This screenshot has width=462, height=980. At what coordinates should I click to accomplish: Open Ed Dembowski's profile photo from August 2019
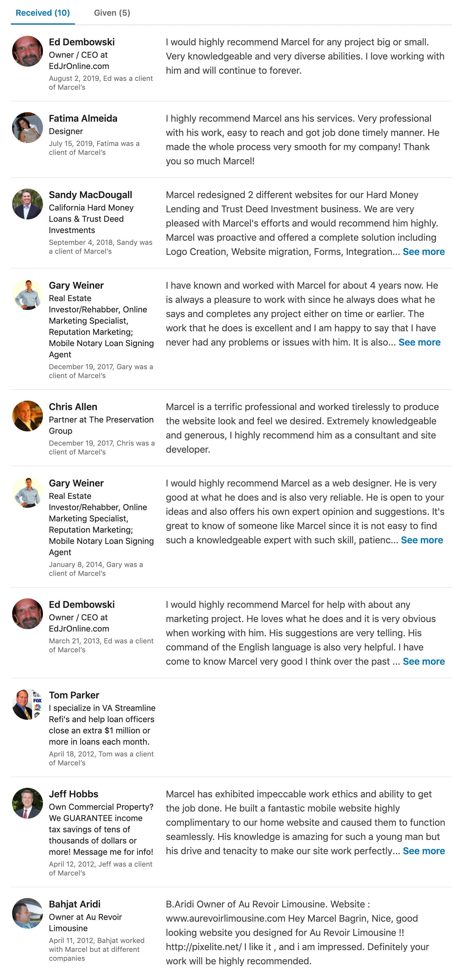(x=28, y=51)
